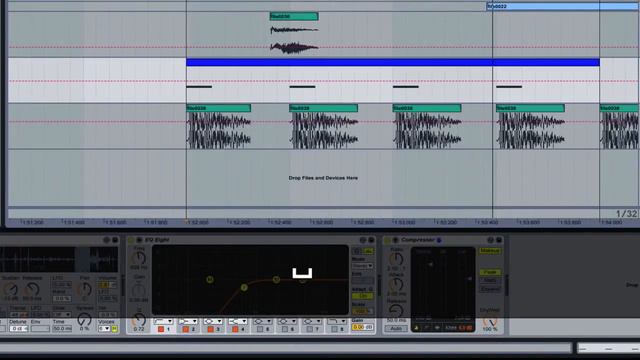The width and height of the screenshot is (640, 360).
Task: Enable EQ Eight band 8 activator
Action: (335, 329)
